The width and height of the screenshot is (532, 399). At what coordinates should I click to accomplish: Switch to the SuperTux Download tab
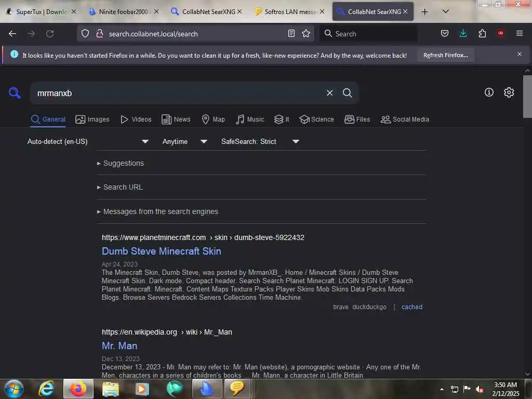coord(41,11)
